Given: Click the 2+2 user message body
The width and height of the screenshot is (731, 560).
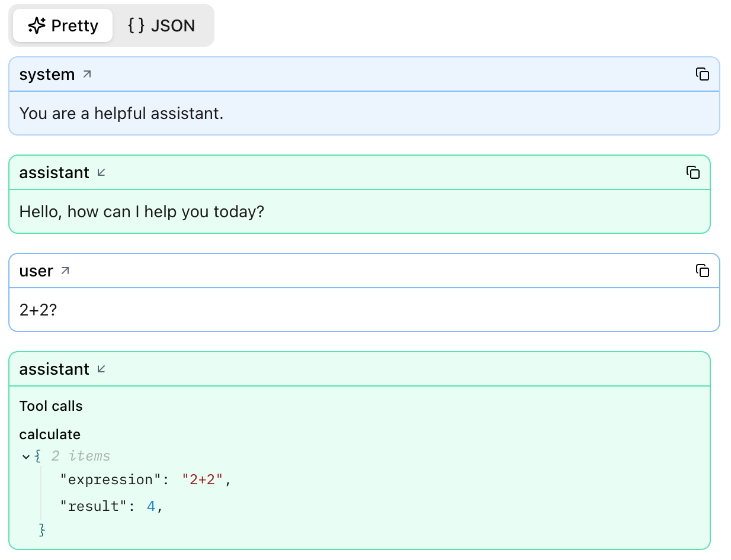Looking at the screenshot, I should coord(37,309).
